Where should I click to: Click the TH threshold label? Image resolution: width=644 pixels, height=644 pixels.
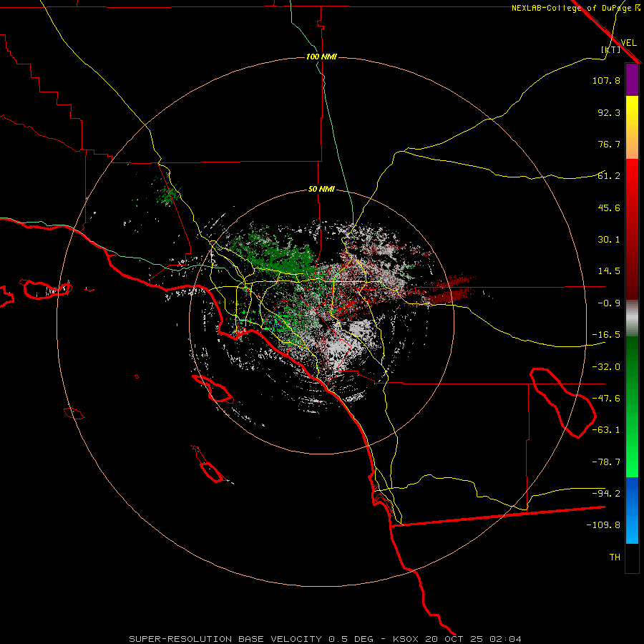615,557
